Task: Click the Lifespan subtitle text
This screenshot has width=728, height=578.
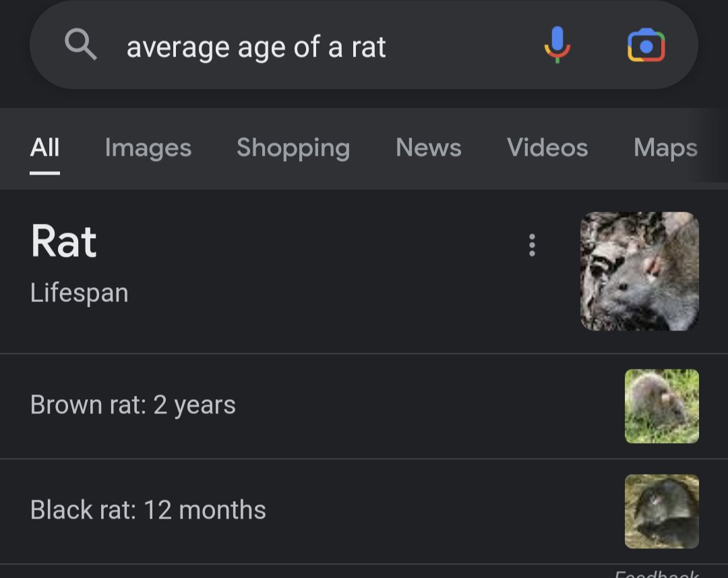Action: [79, 293]
